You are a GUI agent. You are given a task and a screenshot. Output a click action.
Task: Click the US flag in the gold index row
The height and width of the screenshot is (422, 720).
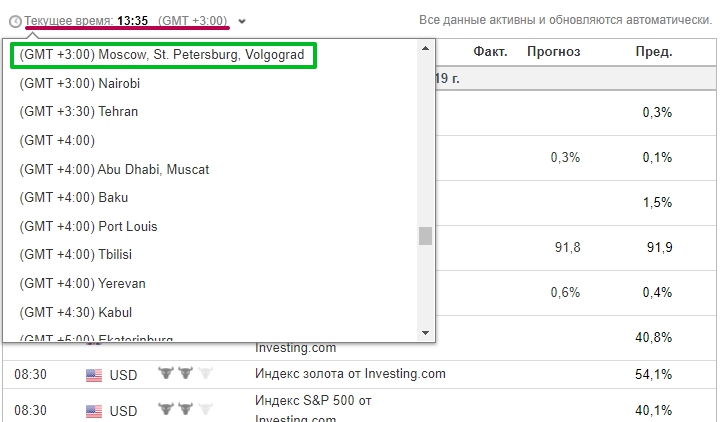(x=94, y=376)
